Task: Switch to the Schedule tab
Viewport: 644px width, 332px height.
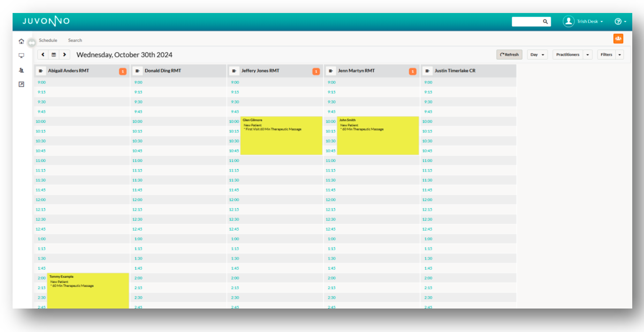Action: [48, 40]
